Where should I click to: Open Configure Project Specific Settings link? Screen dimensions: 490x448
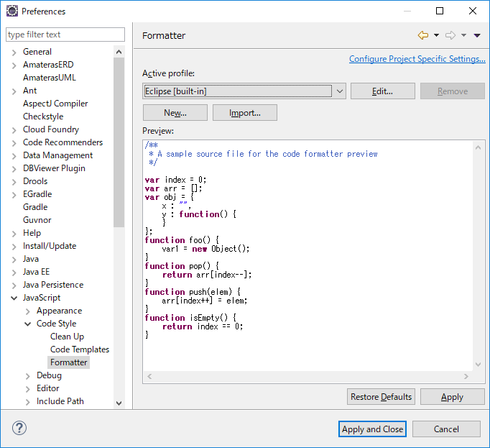pyautogui.click(x=417, y=59)
